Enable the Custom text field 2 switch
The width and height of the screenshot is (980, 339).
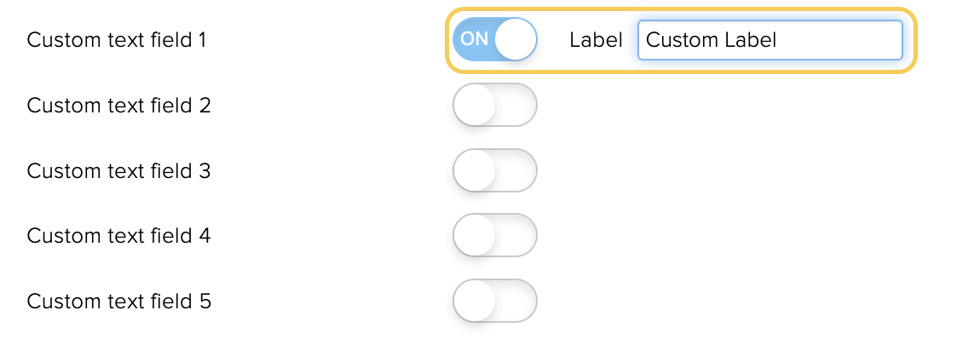(494, 105)
